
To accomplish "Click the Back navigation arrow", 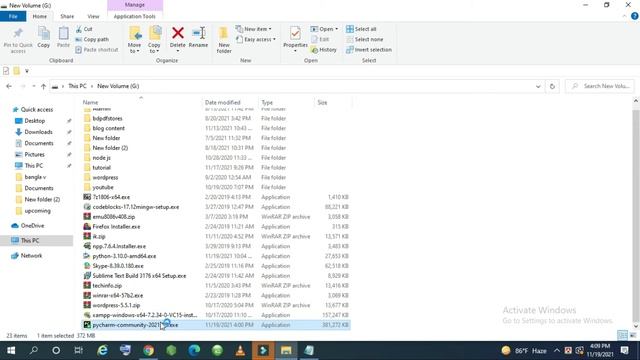I will click(9, 86).
